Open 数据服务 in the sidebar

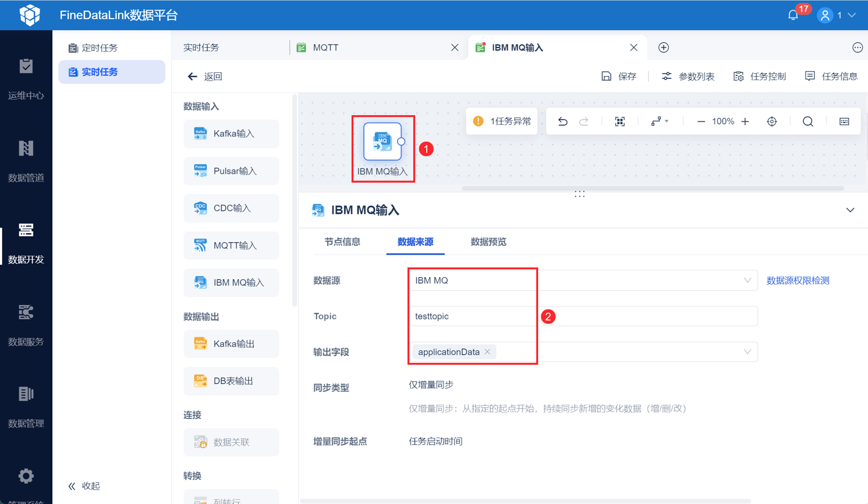(26, 325)
